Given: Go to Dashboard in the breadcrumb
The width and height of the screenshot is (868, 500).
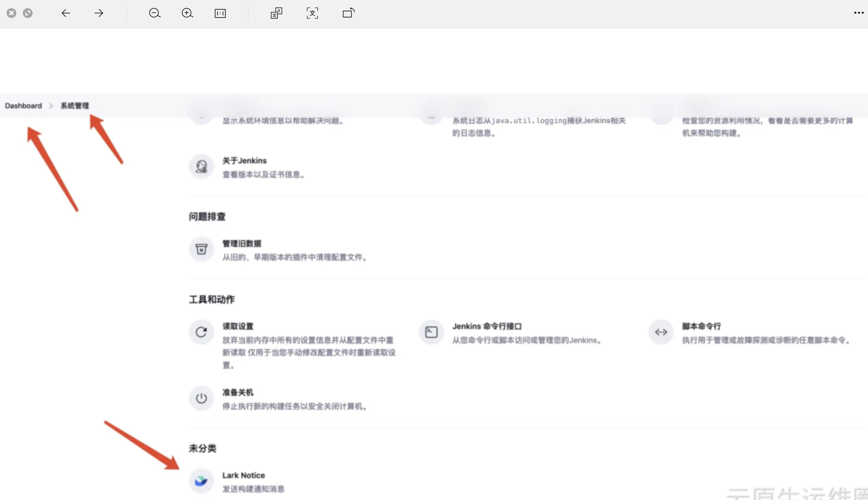Looking at the screenshot, I should coord(23,106).
